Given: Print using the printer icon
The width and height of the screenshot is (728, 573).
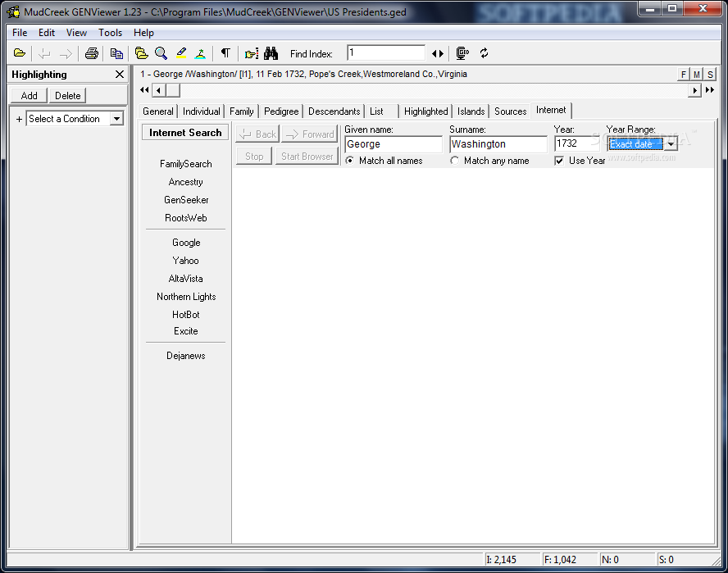Looking at the screenshot, I should pyautogui.click(x=92, y=53).
